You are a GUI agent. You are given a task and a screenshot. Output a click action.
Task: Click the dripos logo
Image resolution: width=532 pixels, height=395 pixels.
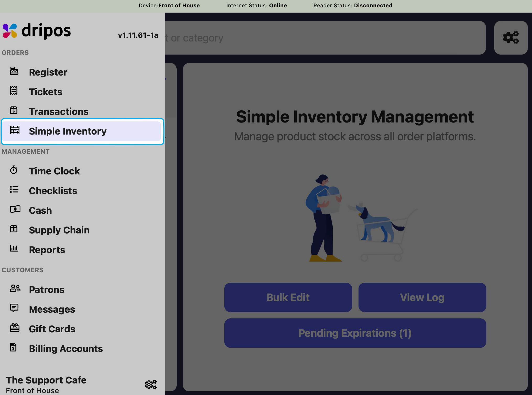tap(37, 31)
